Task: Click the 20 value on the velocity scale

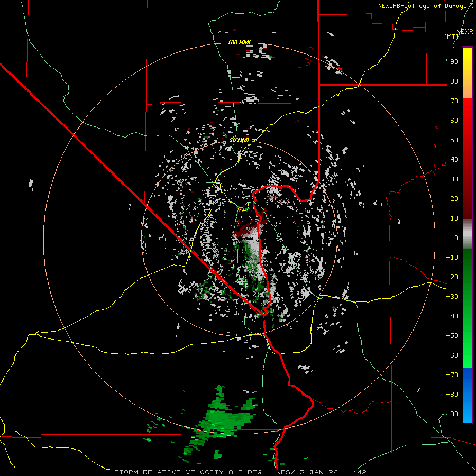Action: [x=454, y=199]
